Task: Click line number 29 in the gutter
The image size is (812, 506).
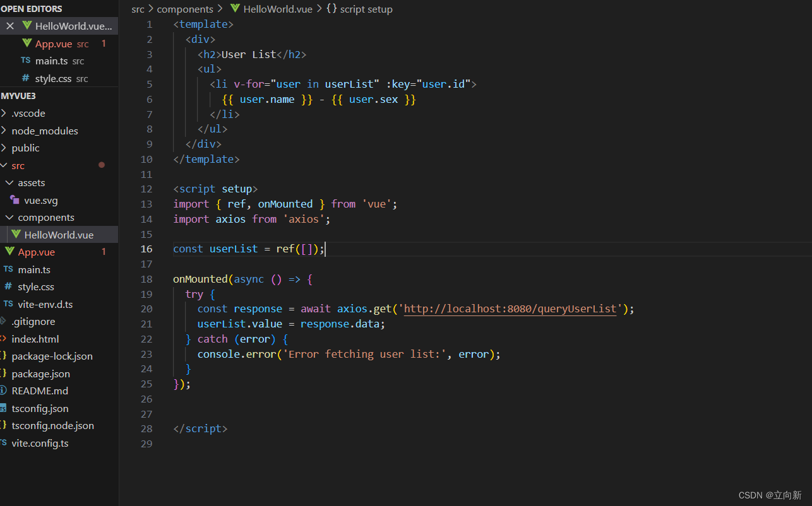Action: 146,444
